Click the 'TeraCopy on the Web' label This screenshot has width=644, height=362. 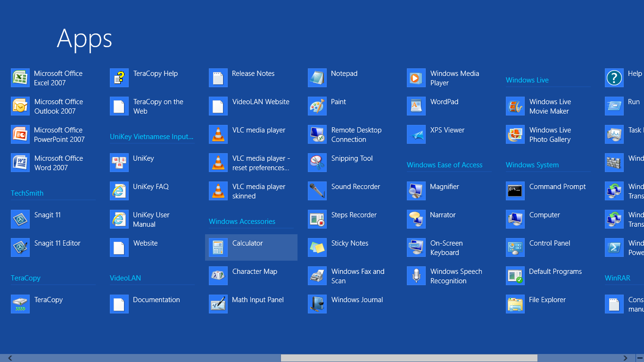(x=158, y=107)
